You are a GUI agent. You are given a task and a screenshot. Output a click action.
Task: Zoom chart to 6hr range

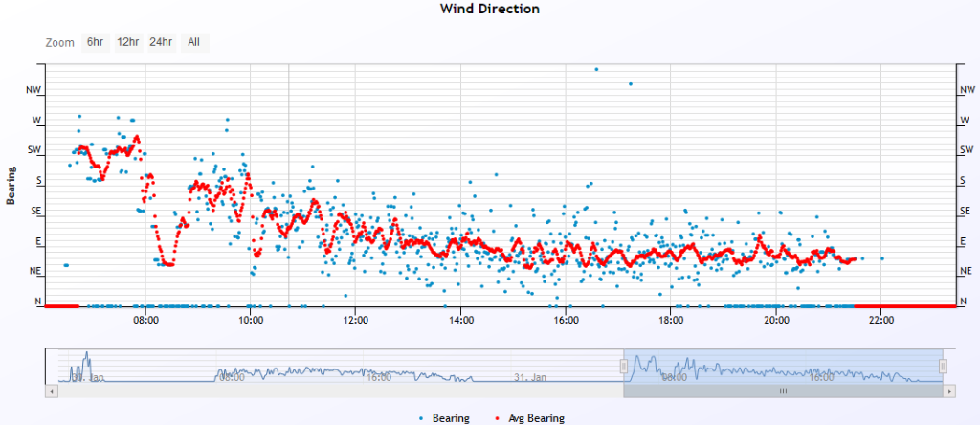95,42
